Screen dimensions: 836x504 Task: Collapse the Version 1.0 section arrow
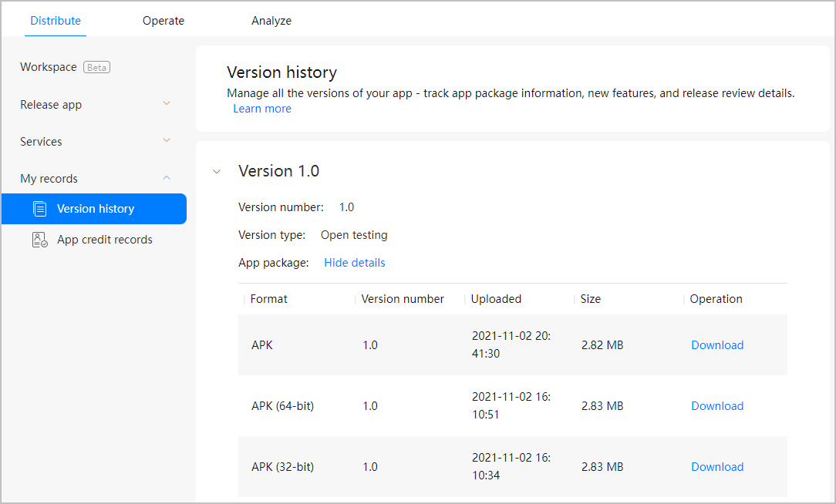(217, 171)
